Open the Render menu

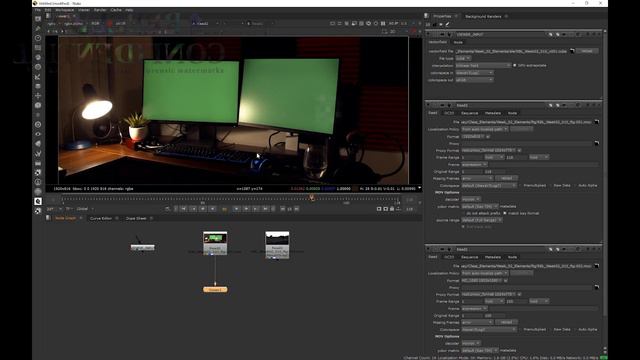(x=100, y=10)
